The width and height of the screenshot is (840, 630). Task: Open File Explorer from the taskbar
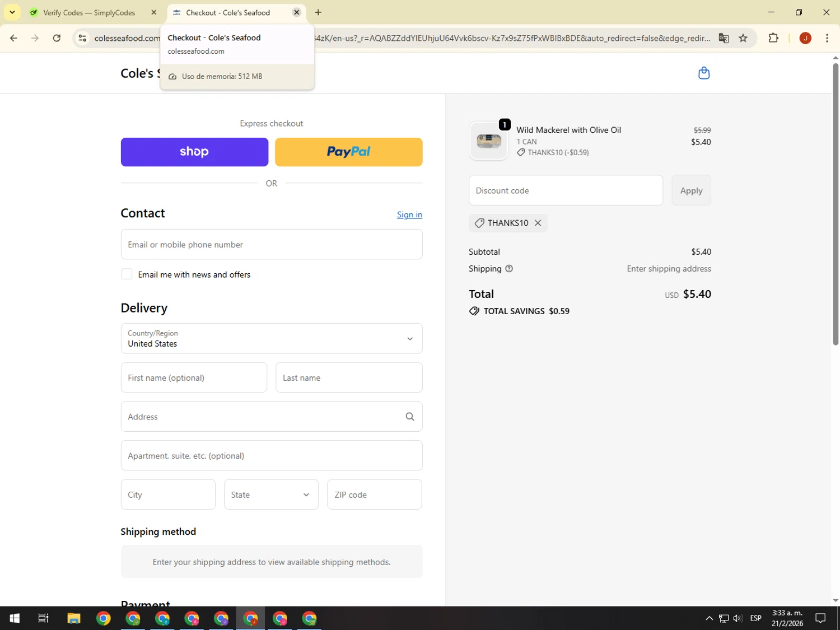coord(74,618)
